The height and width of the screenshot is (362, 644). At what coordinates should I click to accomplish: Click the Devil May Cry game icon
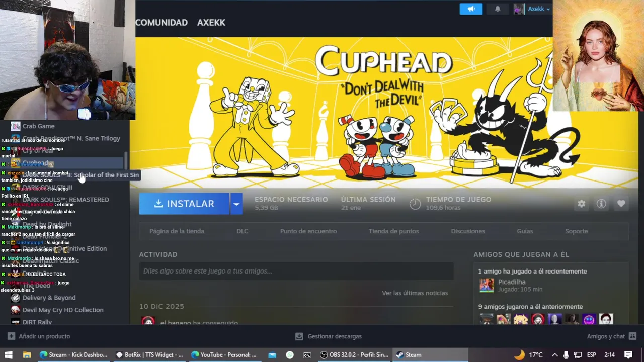pos(16,310)
